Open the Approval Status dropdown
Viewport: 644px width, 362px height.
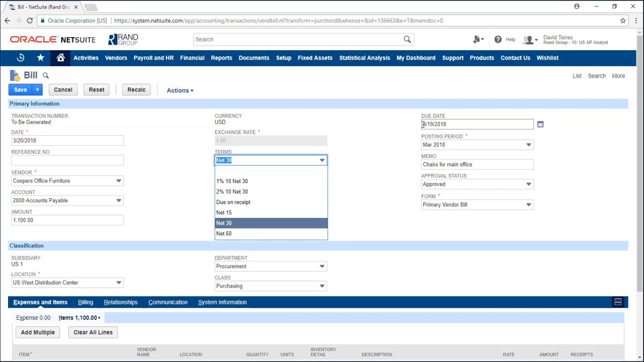(x=528, y=185)
